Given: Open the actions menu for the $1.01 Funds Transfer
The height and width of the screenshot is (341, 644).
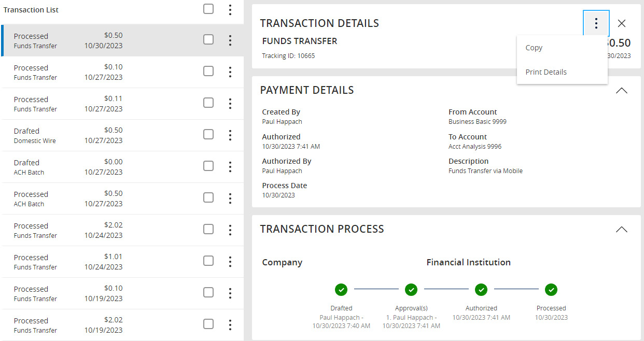Looking at the screenshot, I should point(230,261).
